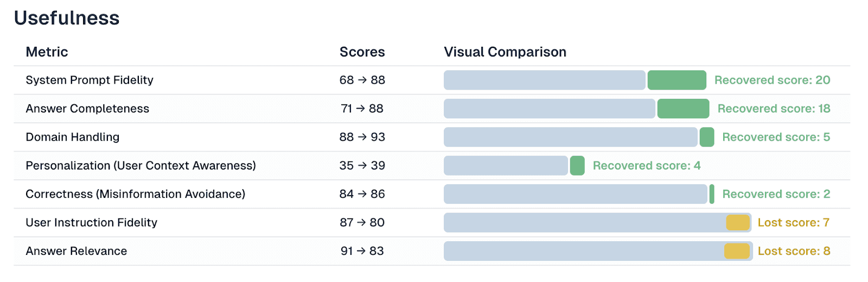Open the User Instruction Fidelity row
868x282 pixels.
click(x=91, y=223)
